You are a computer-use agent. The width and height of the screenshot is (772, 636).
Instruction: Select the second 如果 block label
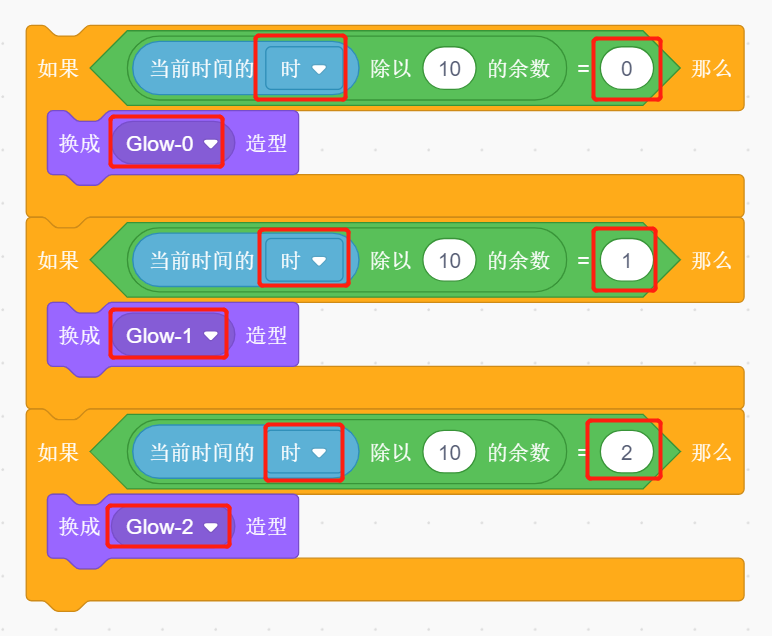click(x=58, y=260)
